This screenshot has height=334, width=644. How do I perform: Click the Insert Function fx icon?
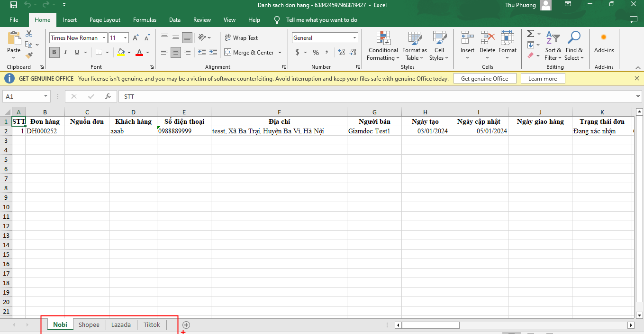click(108, 96)
